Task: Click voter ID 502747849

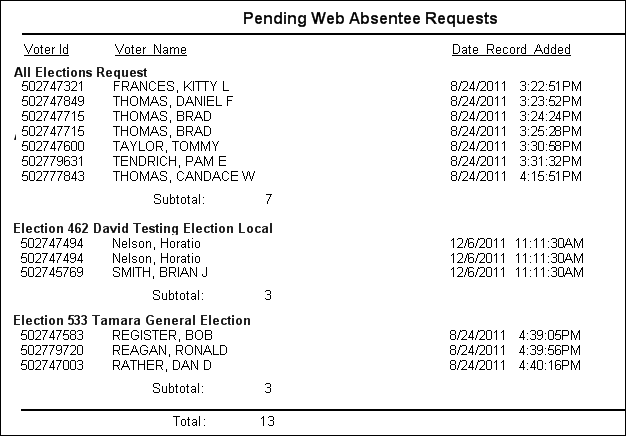Action: coord(53,101)
